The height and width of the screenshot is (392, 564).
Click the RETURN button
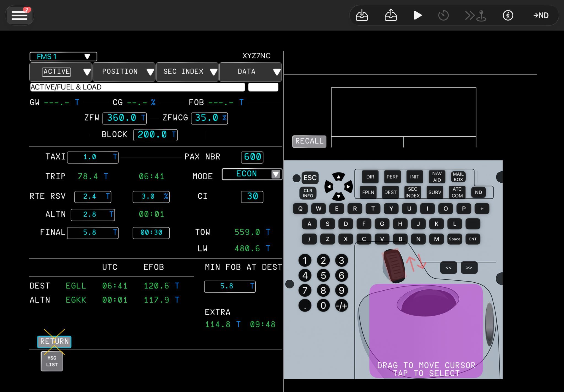pyautogui.click(x=54, y=342)
